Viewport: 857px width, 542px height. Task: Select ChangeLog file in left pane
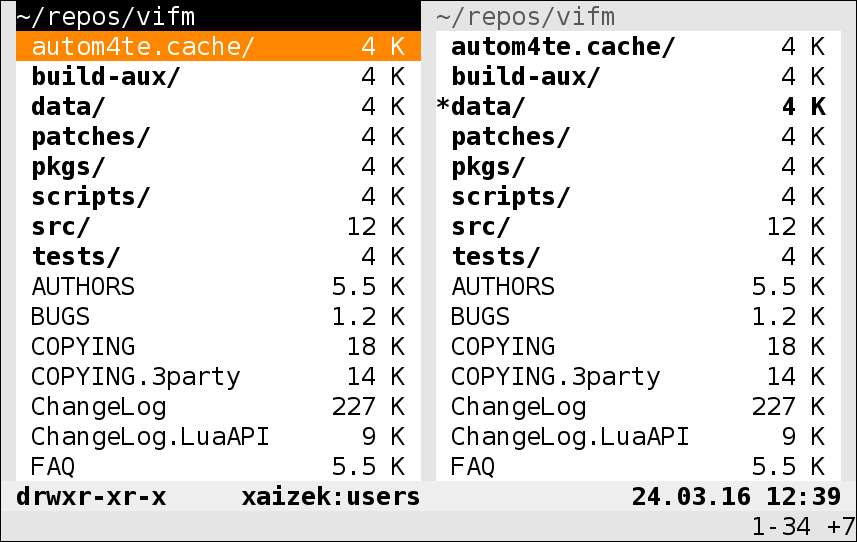218,406
